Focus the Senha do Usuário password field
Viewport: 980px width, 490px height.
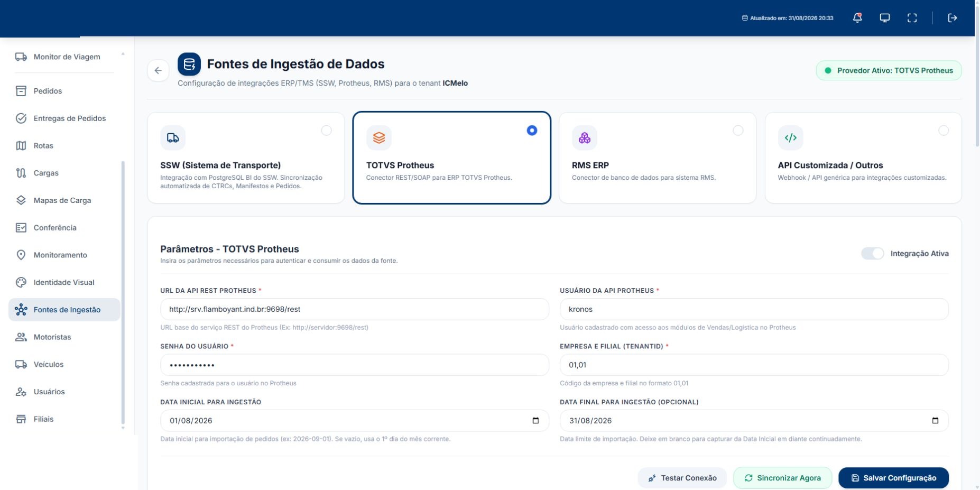355,365
